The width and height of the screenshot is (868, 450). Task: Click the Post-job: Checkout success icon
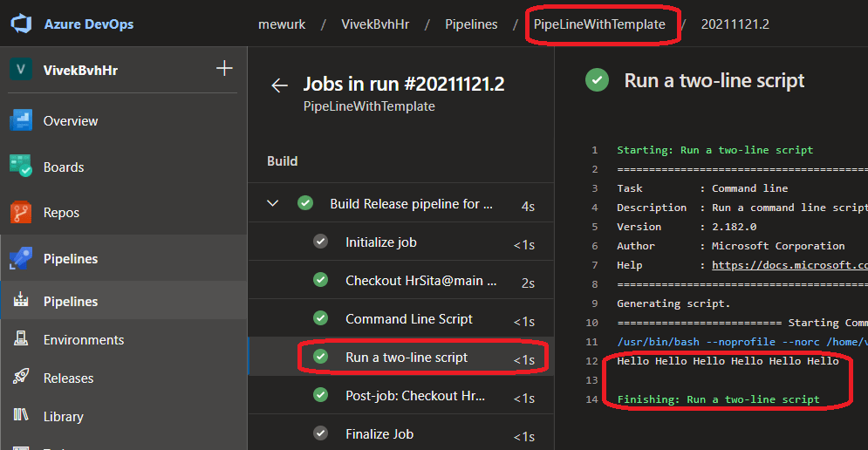tap(320, 395)
